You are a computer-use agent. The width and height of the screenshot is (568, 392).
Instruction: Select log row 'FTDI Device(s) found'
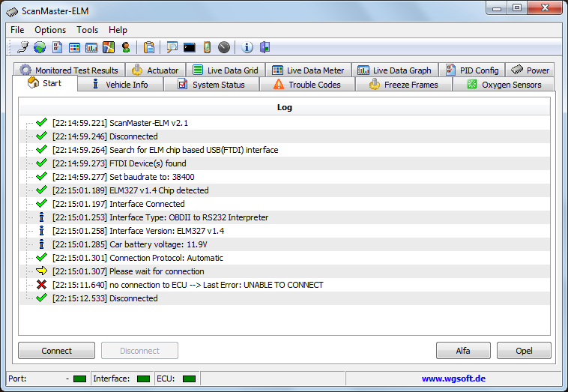point(284,163)
